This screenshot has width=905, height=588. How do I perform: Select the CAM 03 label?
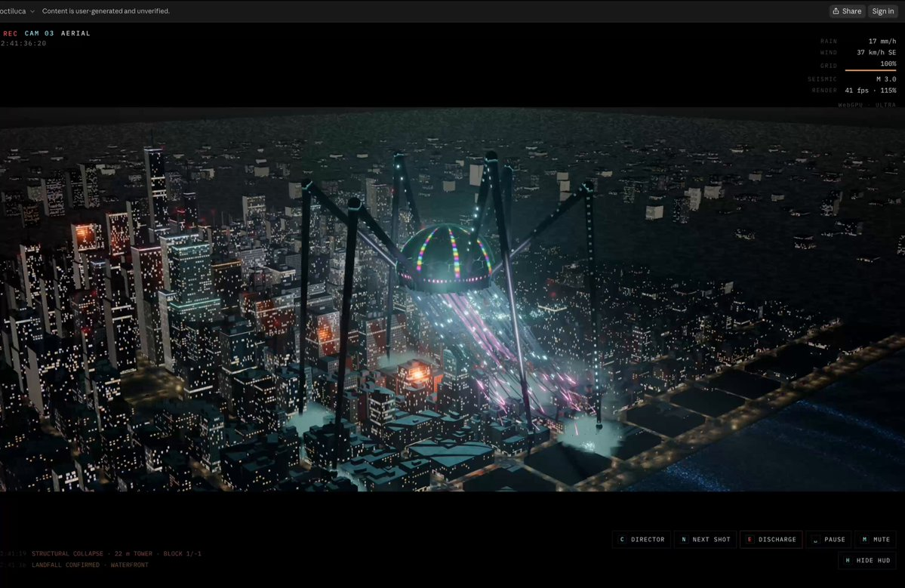[x=39, y=33]
